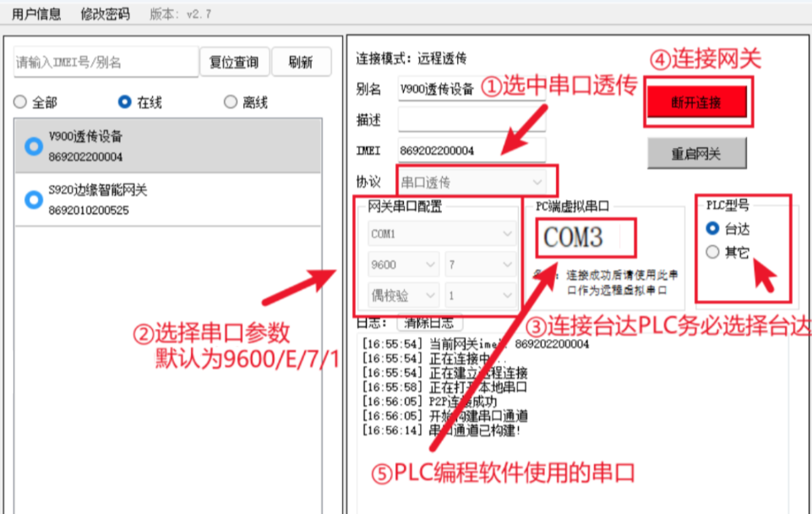Image resolution: width=812 pixels, height=514 pixels.
Task: Open the 偶校验 parity dropdown
Action: point(403,296)
